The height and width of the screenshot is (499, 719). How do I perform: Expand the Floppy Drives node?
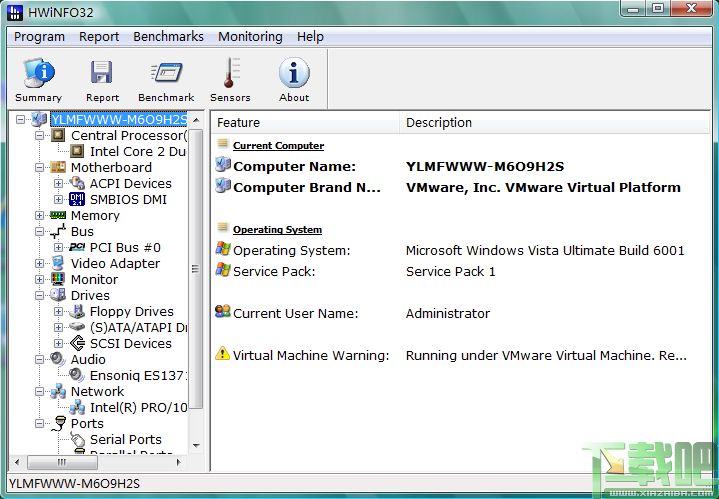pos(58,312)
